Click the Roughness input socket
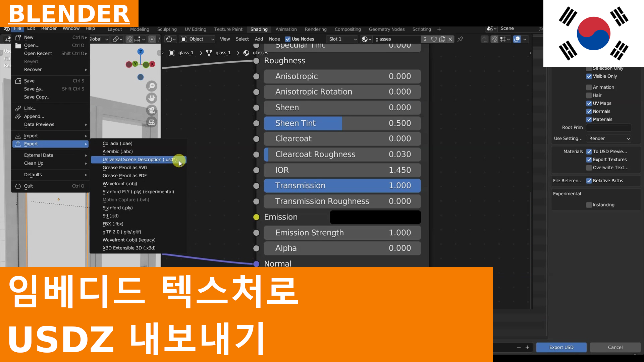Viewport: 644px width, 362px height. [256, 61]
